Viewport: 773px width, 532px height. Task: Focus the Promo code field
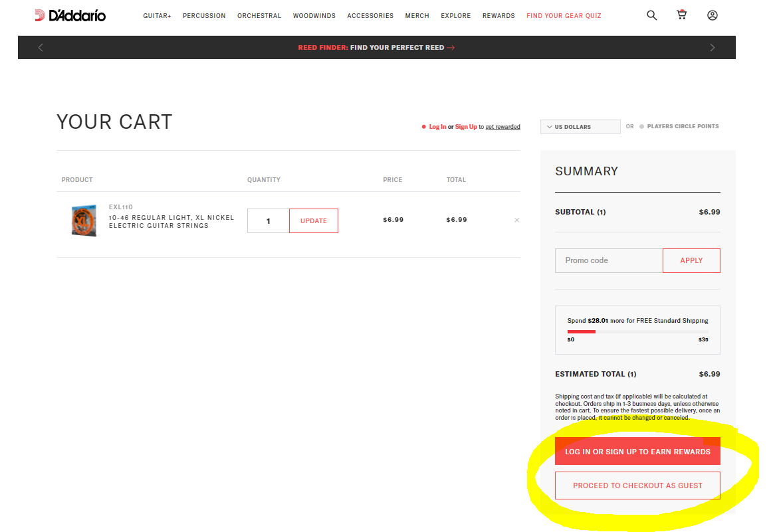pos(609,260)
